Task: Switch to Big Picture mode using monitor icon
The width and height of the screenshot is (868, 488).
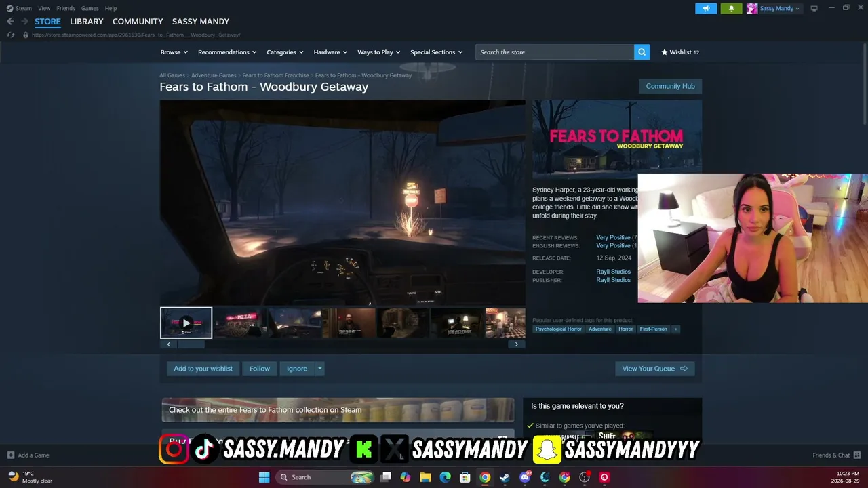Action: pos(814,8)
